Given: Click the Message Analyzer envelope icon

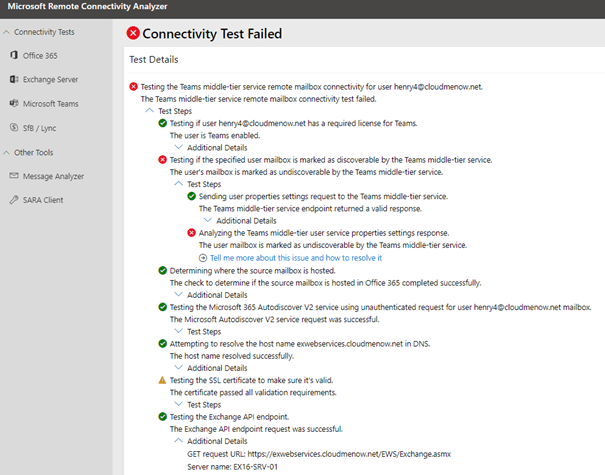Looking at the screenshot, I should tap(14, 176).
